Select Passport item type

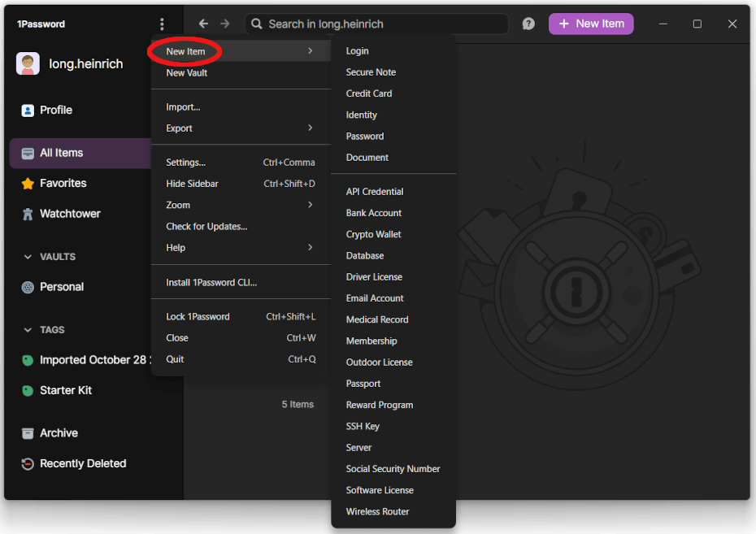[393, 384]
